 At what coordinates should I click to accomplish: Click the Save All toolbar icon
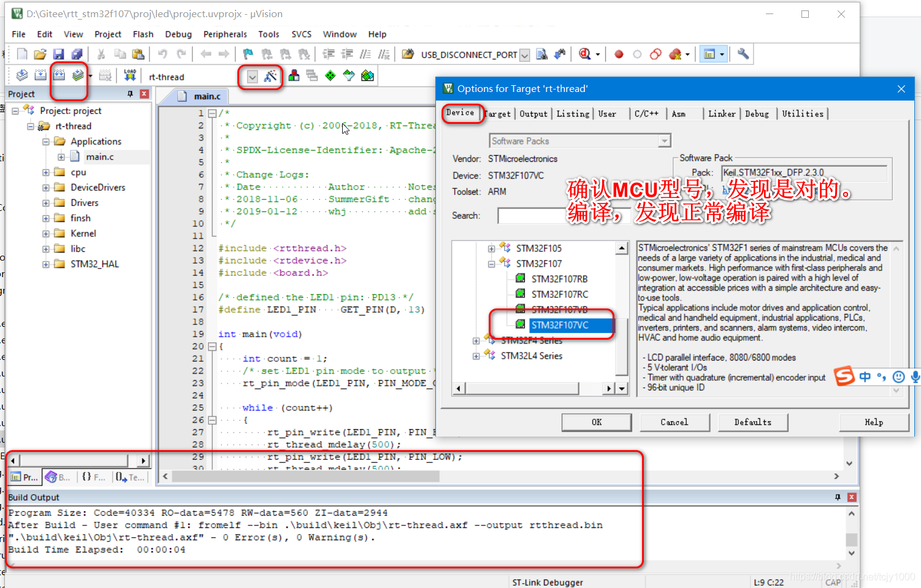[77, 54]
